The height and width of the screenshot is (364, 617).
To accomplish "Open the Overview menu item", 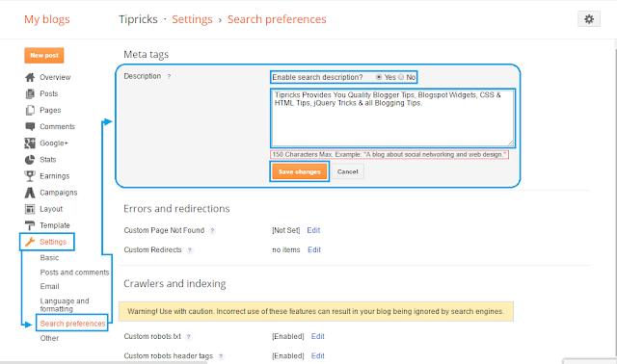I will [x=55, y=77].
